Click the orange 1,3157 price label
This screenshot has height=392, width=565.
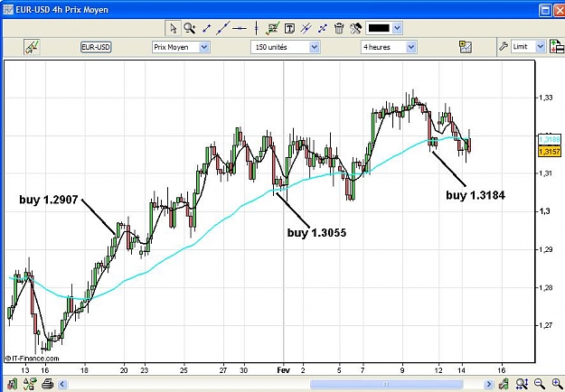point(550,152)
